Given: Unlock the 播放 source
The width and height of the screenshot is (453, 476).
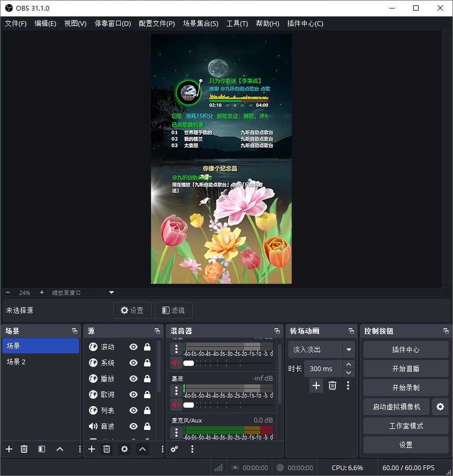Looking at the screenshot, I should point(147,379).
